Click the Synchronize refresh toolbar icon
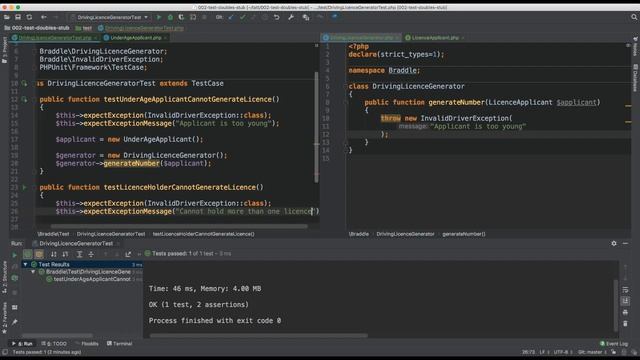640x360 pixels. pyautogui.click(x=29, y=17)
